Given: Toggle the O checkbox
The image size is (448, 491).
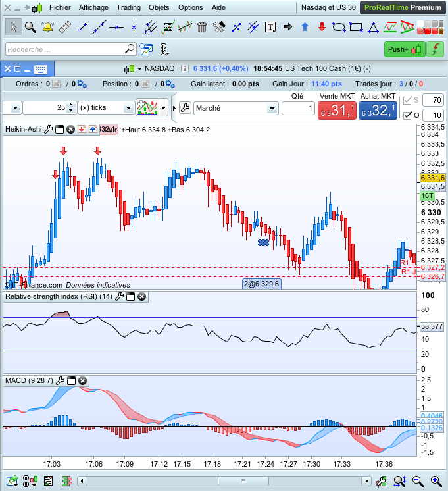Looking at the screenshot, I should click(407, 115).
